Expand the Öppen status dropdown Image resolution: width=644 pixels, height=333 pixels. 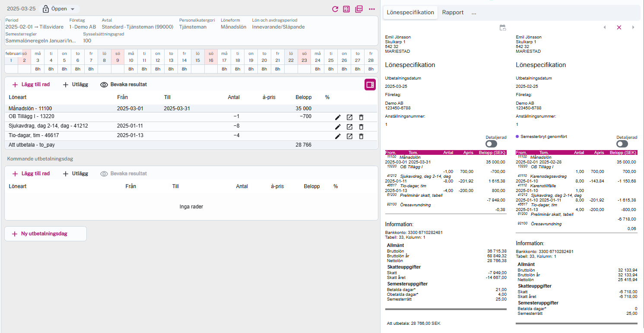coord(59,9)
